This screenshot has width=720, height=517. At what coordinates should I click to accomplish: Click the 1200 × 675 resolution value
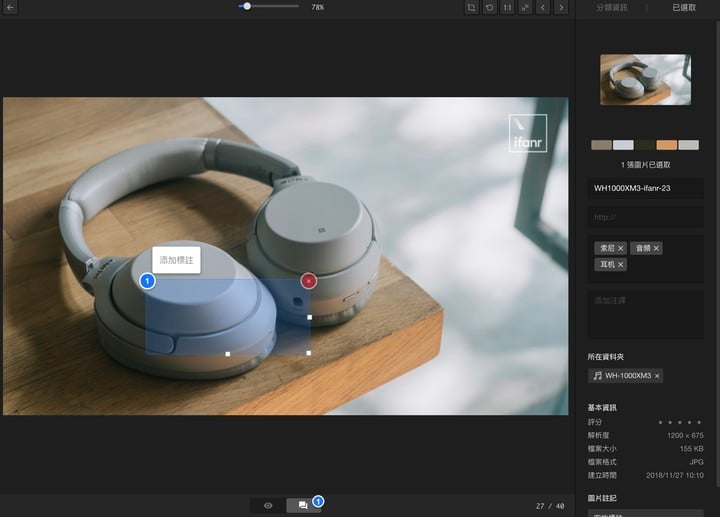click(685, 435)
